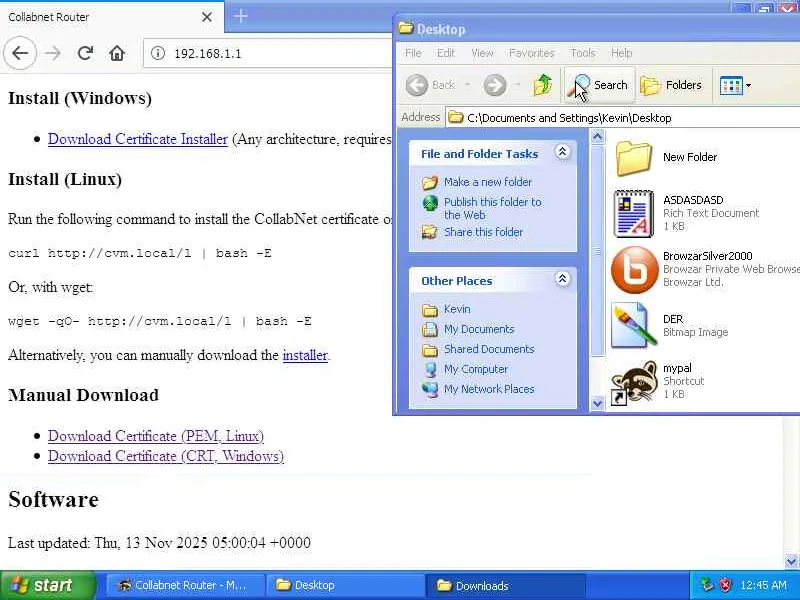
Task: Open the Explorer Search pane
Action: click(598, 85)
